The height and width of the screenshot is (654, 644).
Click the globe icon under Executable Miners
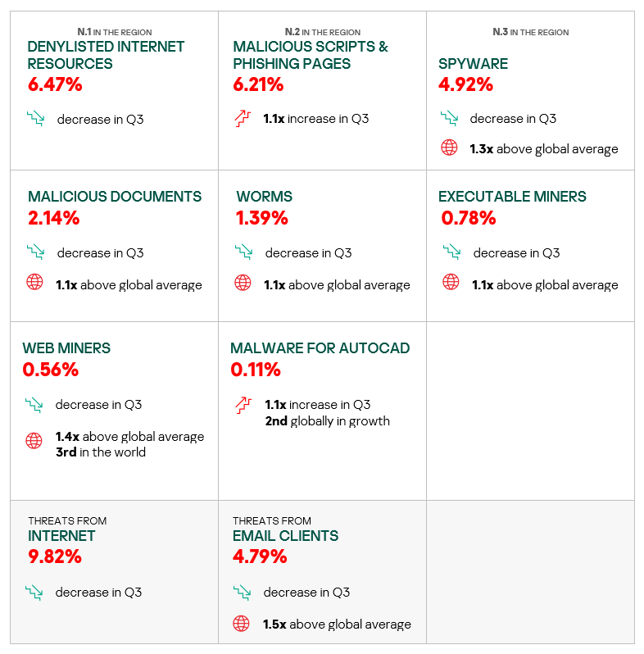(451, 283)
